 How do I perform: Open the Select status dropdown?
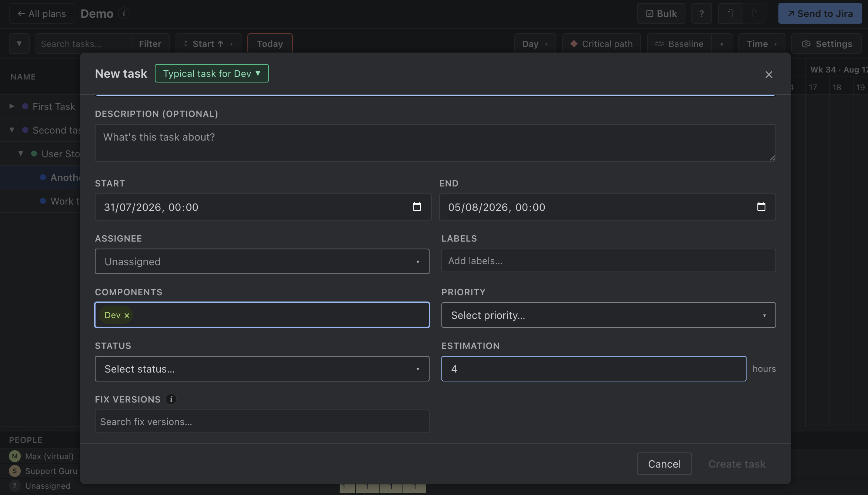coord(262,368)
